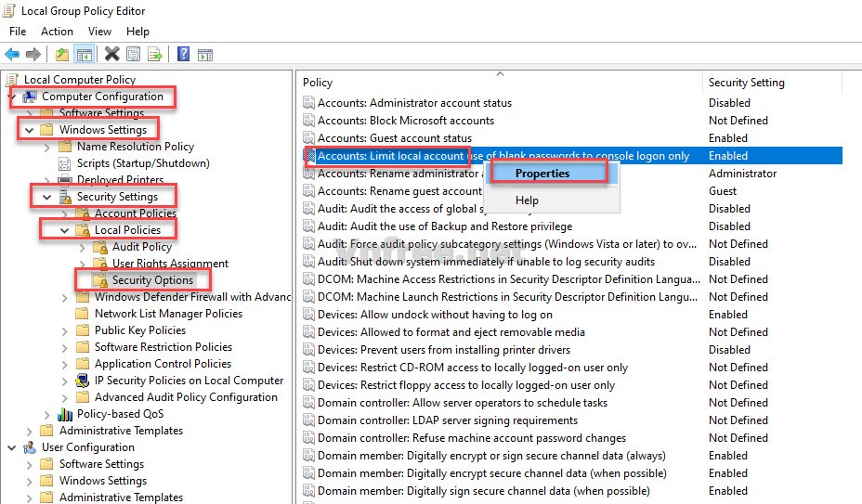
Task: Click 'Administrator' setting value for Rename administrator
Action: 742,174
